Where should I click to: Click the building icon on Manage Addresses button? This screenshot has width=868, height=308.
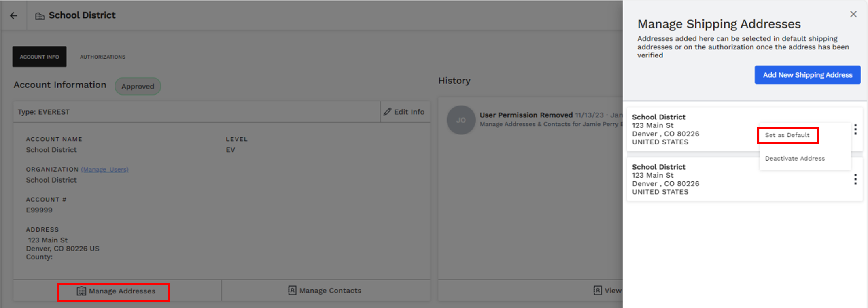tap(81, 291)
